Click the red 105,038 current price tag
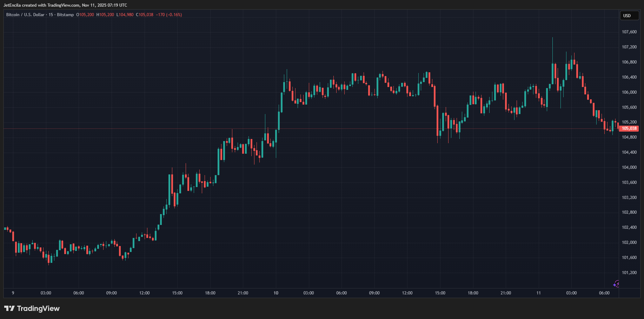The image size is (644, 319). click(629, 128)
